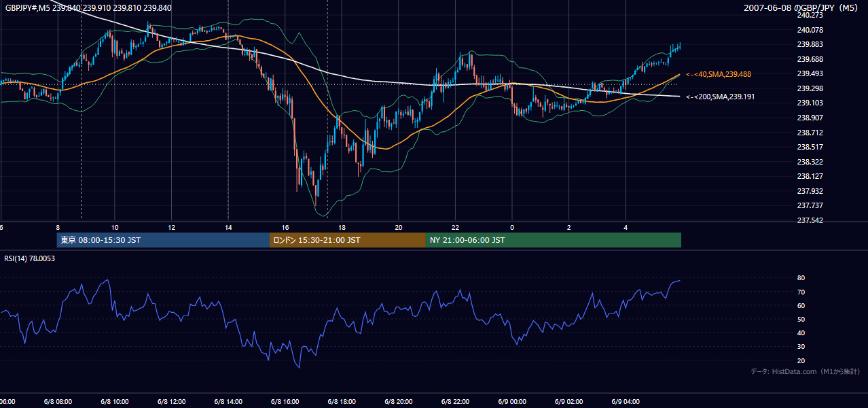Click the 238.517 price axis value
Viewport: 868px width, 408px height.
809,147
